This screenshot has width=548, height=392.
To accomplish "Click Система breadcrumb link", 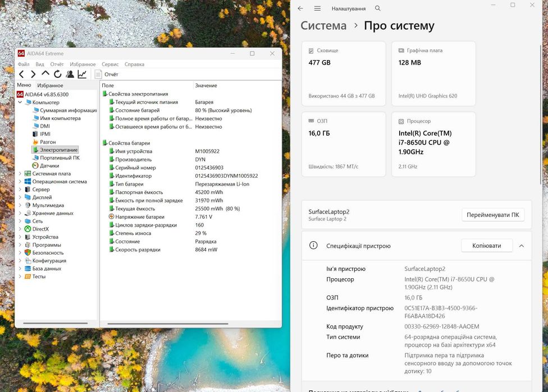I will click(323, 25).
